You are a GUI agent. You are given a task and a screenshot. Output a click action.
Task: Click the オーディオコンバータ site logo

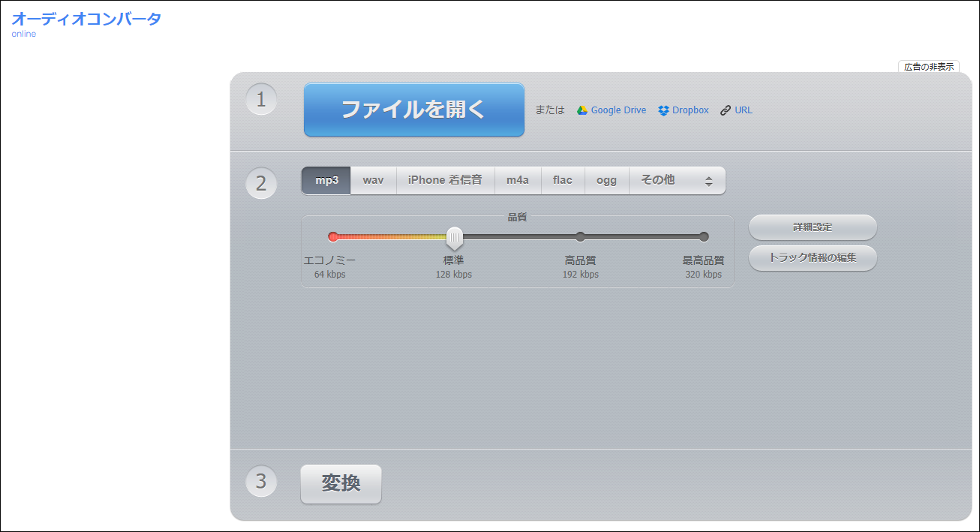(86, 19)
